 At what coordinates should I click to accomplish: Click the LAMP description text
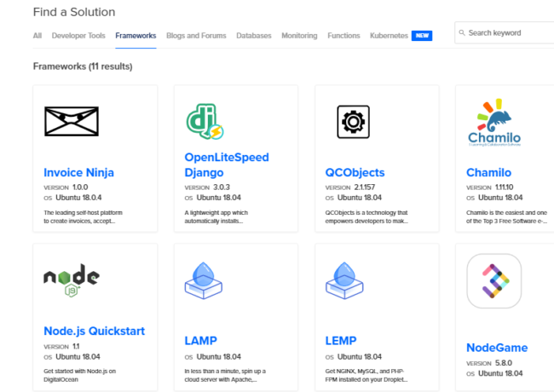225,376
